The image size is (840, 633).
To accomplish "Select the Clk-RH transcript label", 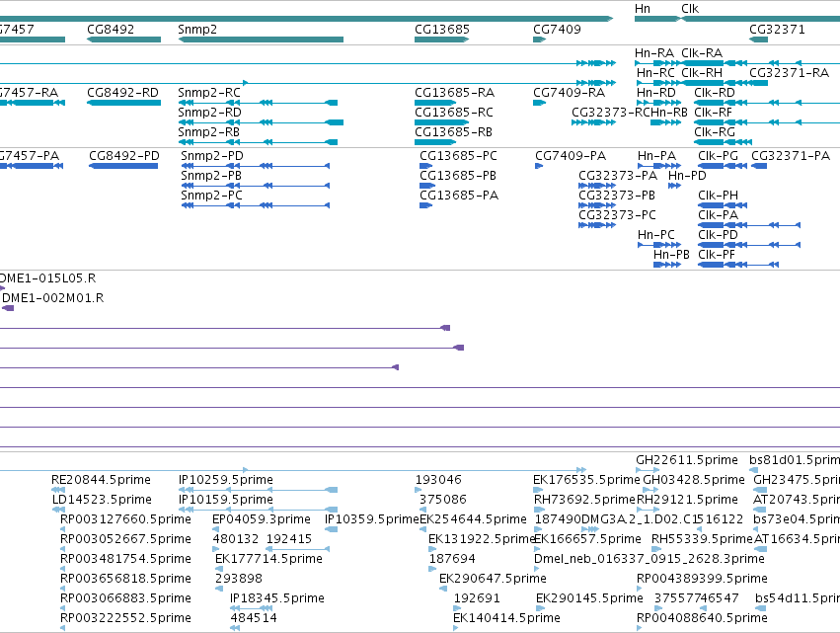I will [702, 72].
